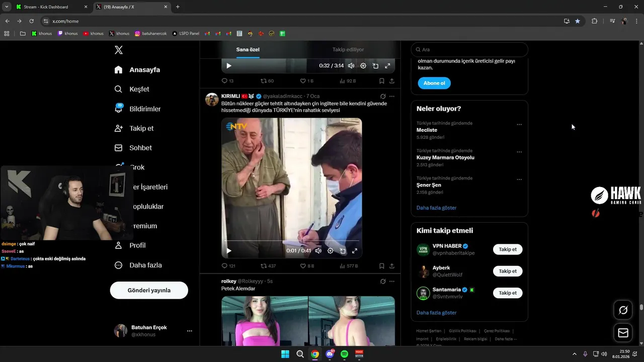Reply to KIRIMLI post with 121 comments
This screenshot has height=362, width=644.
point(228,266)
